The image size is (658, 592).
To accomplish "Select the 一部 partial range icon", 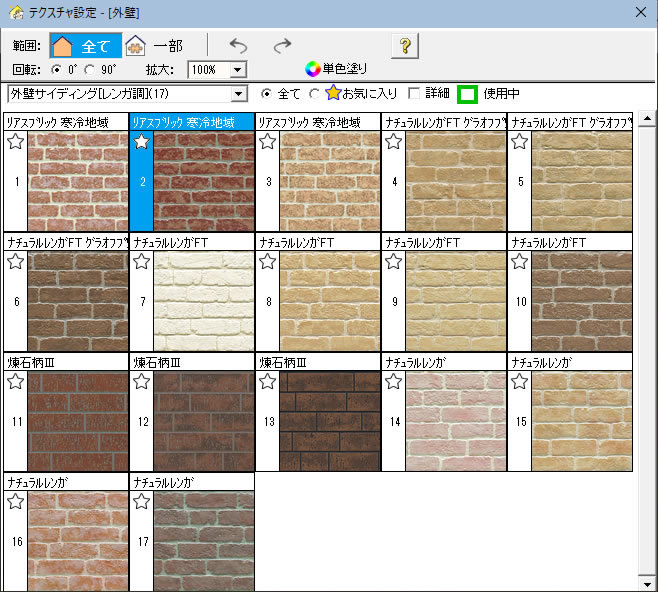I will pos(136,46).
